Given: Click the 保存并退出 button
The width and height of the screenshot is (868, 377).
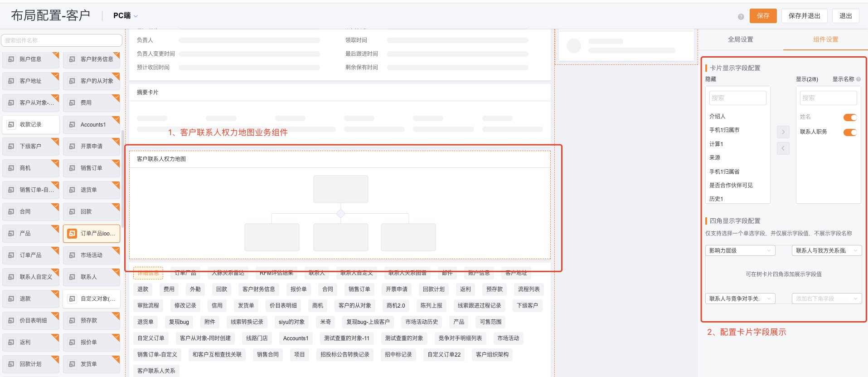Looking at the screenshot, I should click(804, 16).
